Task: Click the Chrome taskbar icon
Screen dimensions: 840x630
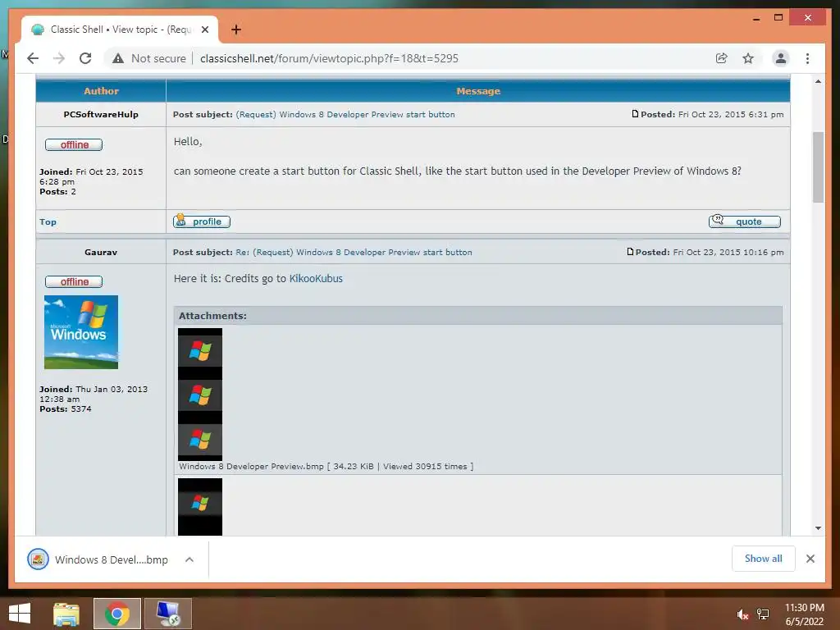Action: tap(117, 614)
